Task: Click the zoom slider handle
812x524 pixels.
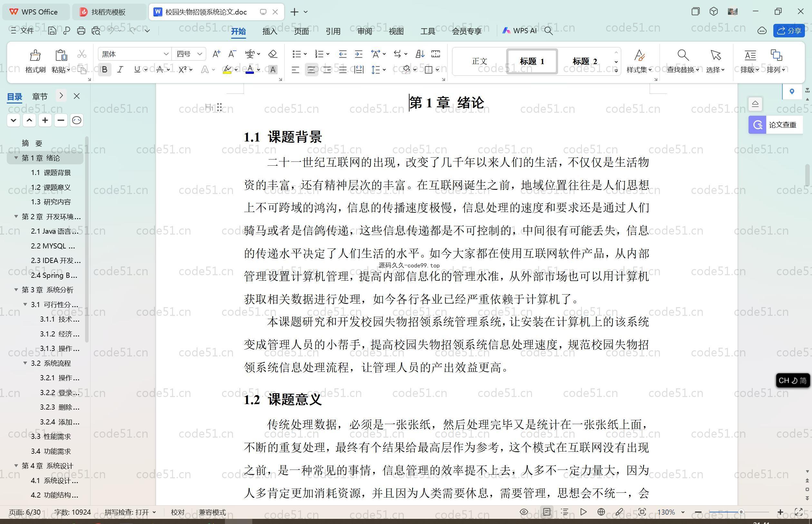Action: [x=741, y=512]
